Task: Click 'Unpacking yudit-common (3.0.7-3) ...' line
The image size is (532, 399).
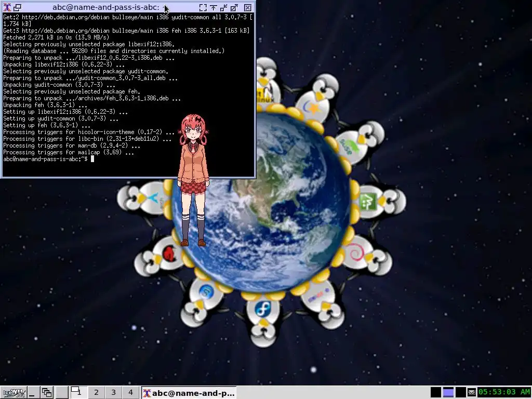Action: click(59, 85)
